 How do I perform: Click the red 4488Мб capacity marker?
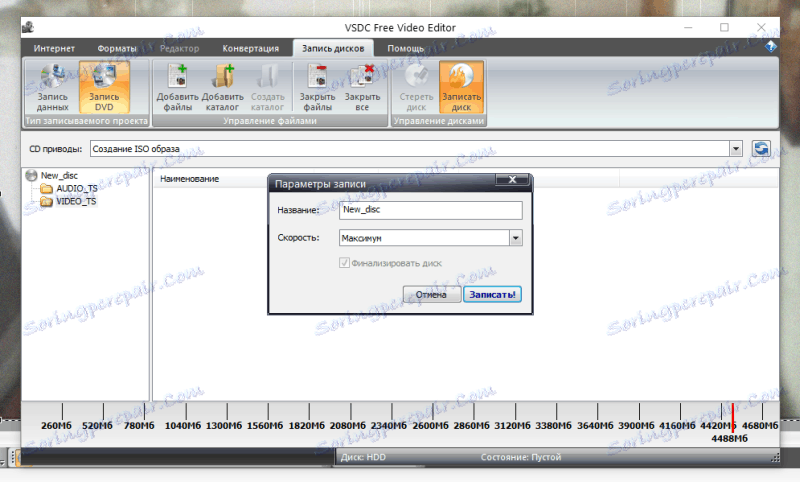click(733, 418)
